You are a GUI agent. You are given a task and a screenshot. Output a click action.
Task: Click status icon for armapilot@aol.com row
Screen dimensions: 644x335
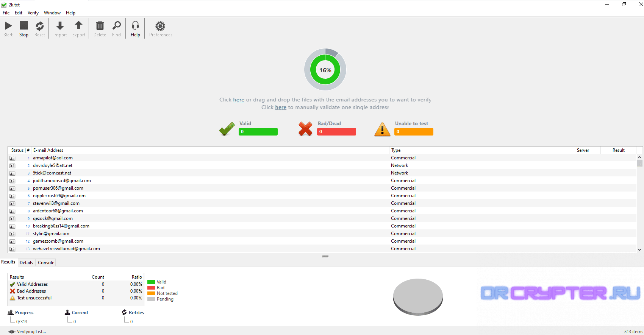click(x=13, y=158)
